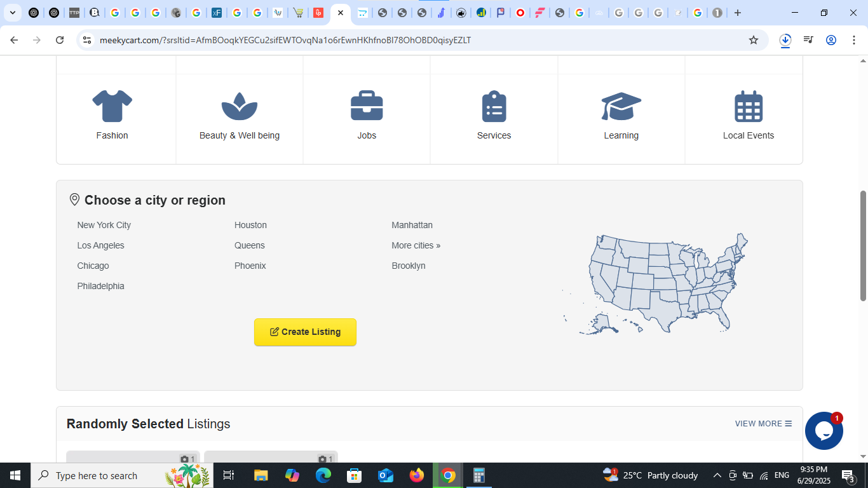Open Outlook from the taskbar
The image size is (868, 488).
[x=386, y=475]
